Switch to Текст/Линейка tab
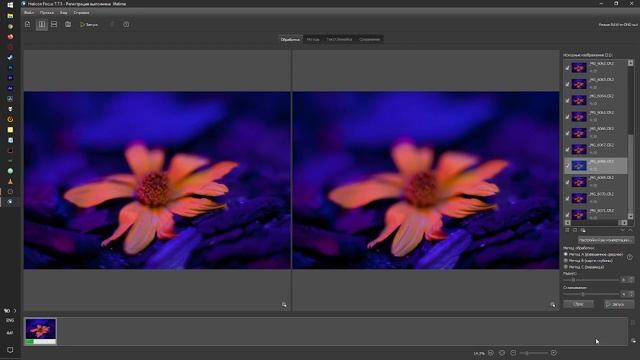This screenshot has width=640, height=360. (339, 40)
